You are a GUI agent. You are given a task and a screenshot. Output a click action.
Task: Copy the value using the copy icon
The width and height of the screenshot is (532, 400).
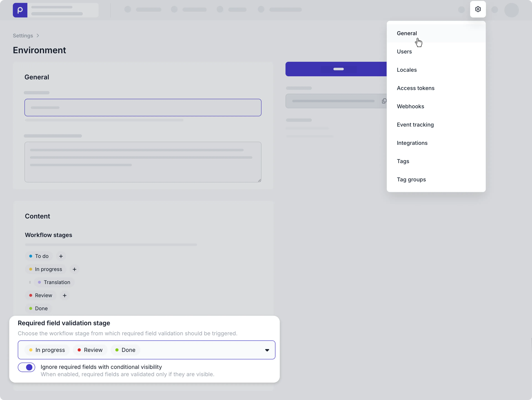[x=384, y=101]
